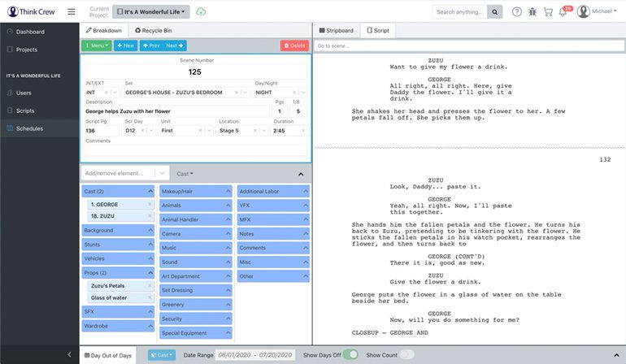Open the It's A Wonderful Life project dropdown
Screen dimensions: 626x364
coord(151,12)
